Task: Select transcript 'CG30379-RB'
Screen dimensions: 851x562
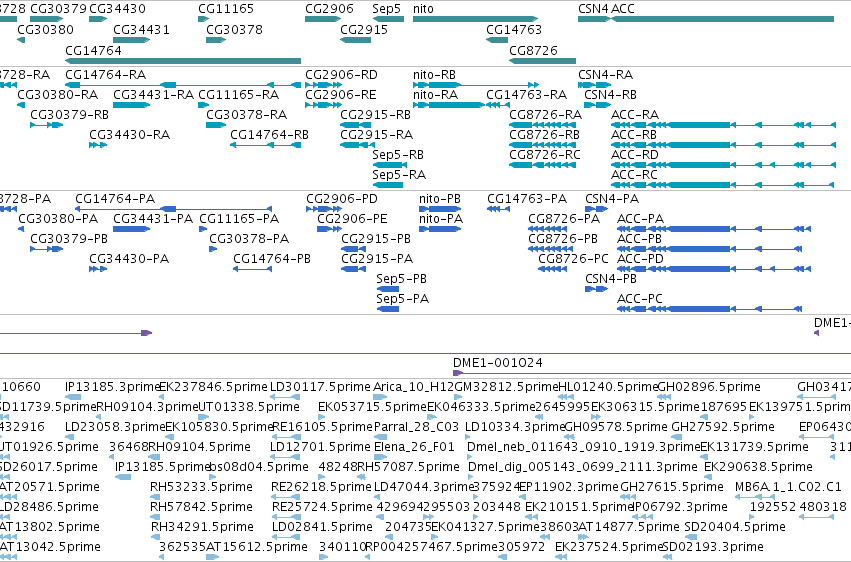Action: tap(69, 114)
